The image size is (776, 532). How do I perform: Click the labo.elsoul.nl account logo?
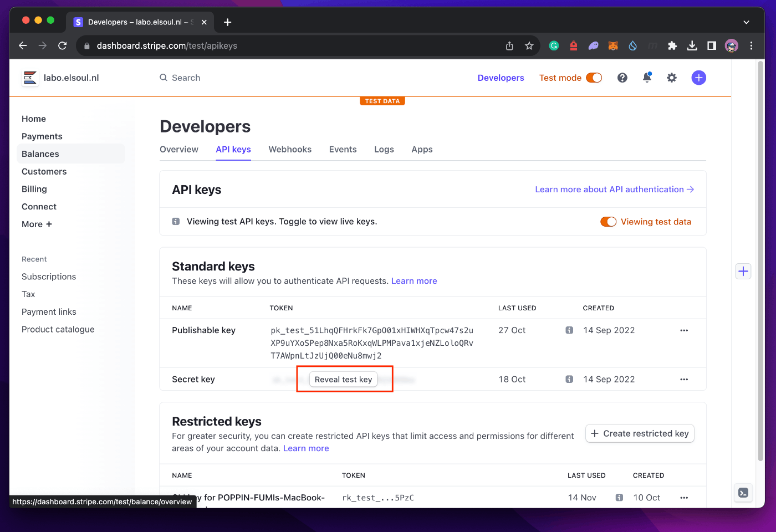(30, 78)
